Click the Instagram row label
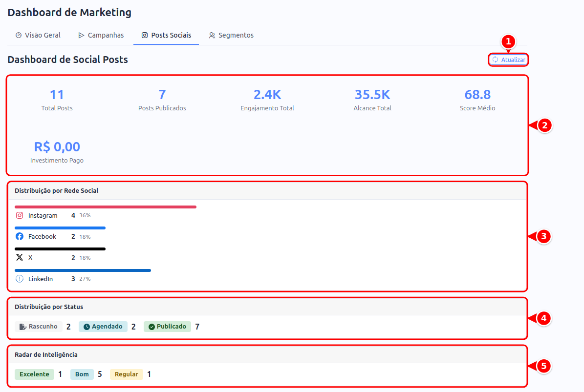 coord(43,216)
